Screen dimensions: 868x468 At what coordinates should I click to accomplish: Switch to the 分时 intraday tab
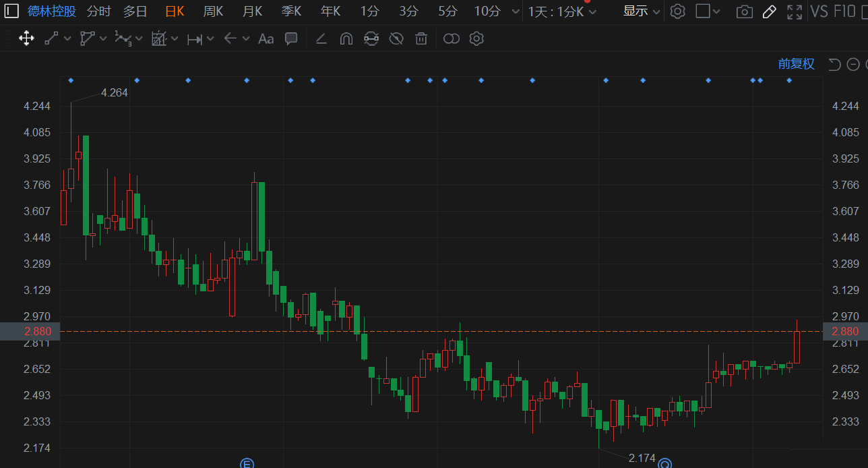pyautogui.click(x=98, y=11)
